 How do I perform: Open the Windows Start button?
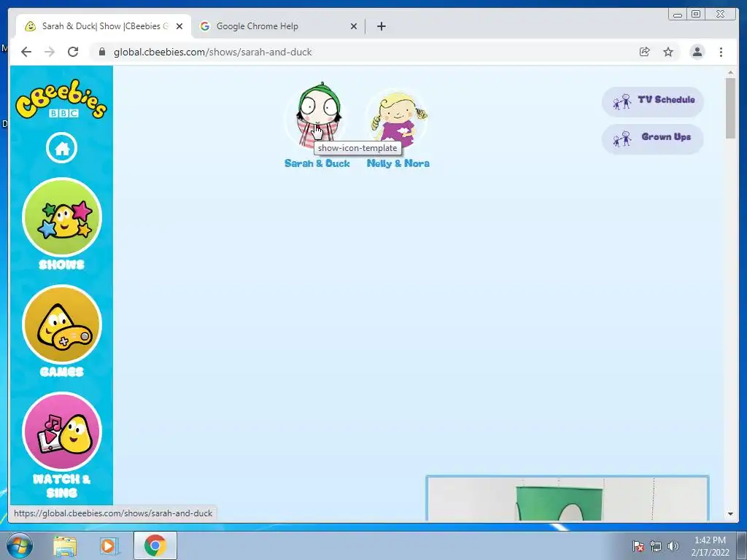(20, 545)
